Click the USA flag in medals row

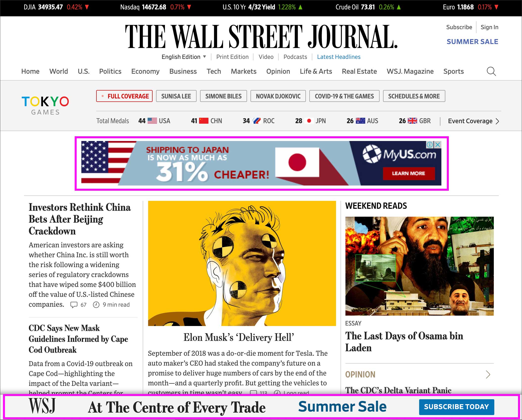tap(152, 121)
